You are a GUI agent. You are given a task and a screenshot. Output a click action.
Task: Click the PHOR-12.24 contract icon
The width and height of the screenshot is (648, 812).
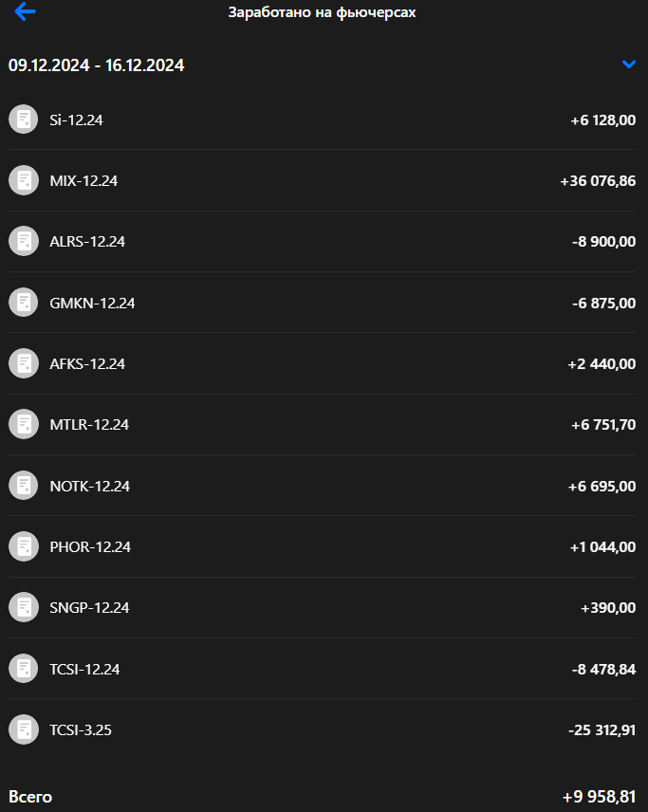coord(23,546)
